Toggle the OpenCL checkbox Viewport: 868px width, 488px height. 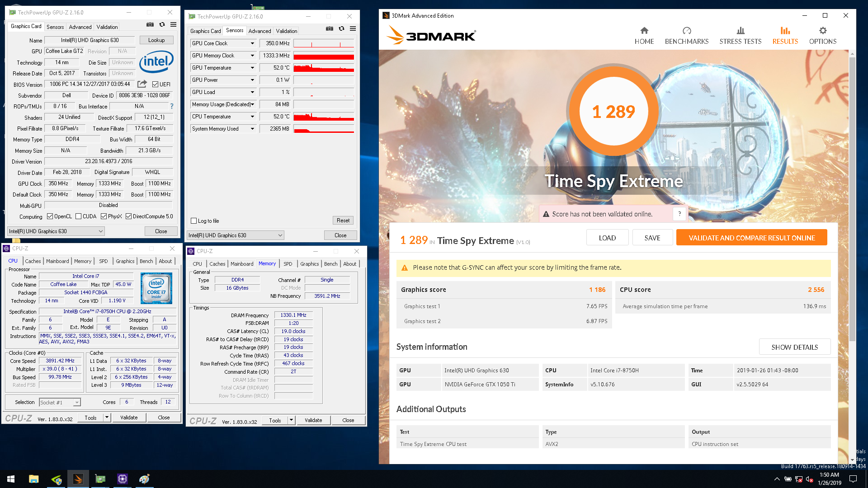50,216
